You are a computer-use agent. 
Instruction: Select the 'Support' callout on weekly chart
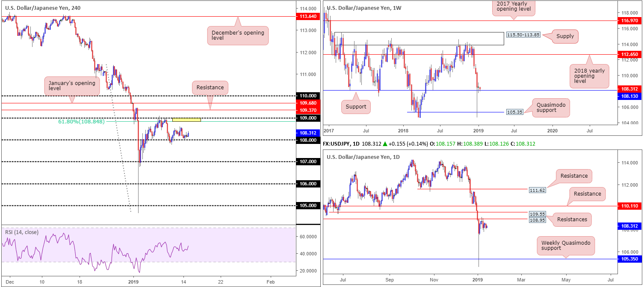(356, 106)
